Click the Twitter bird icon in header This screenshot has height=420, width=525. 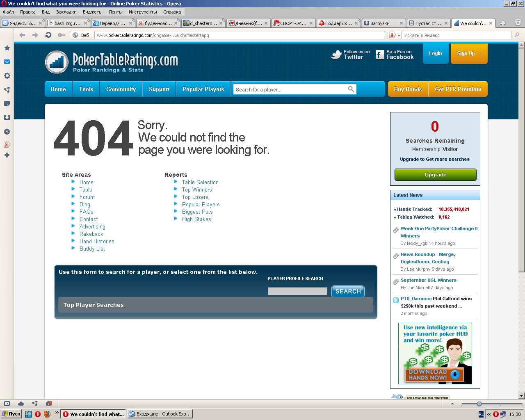click(336, 55)
